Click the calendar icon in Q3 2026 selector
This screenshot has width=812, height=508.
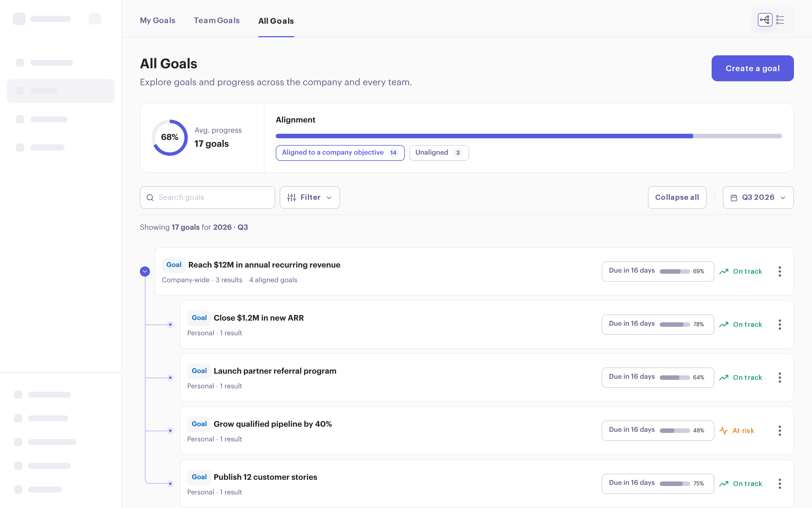pos(734,198)
